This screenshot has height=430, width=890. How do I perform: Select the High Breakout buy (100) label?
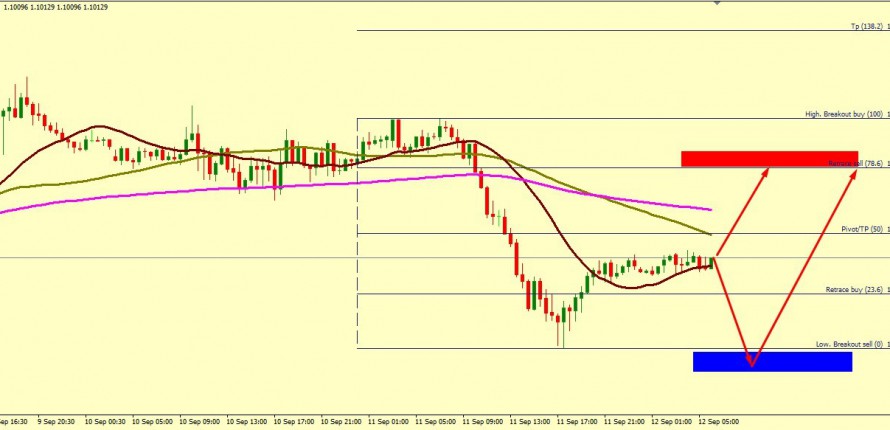[844, 114]
